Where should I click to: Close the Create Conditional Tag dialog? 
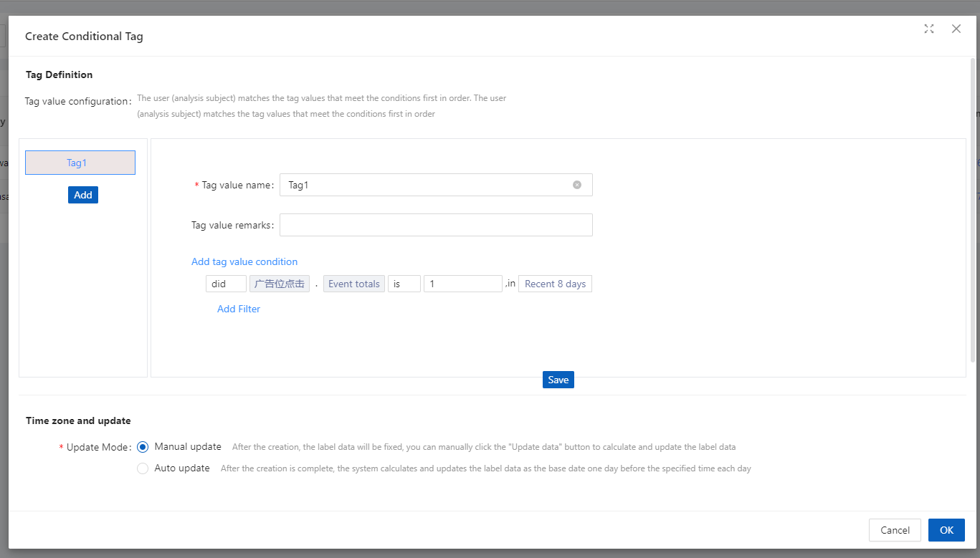coord(956,29)
